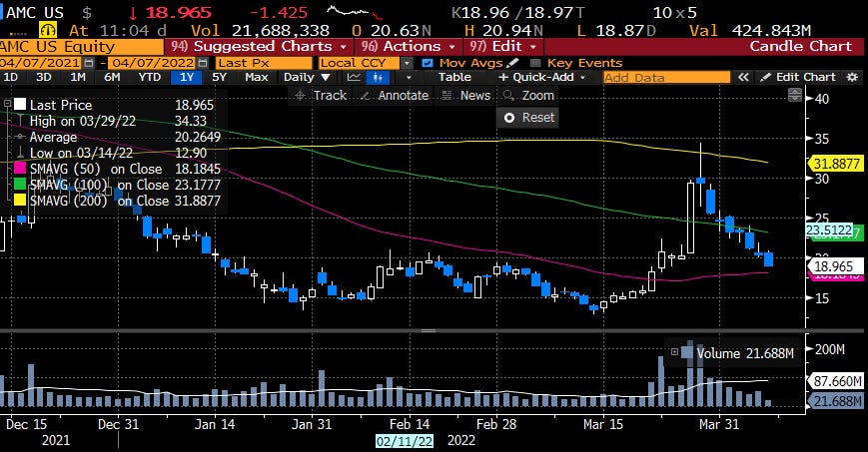The width and height of the screenshot is (868, 452).
Task: Click the News button label
Action: tap(475, 96)
